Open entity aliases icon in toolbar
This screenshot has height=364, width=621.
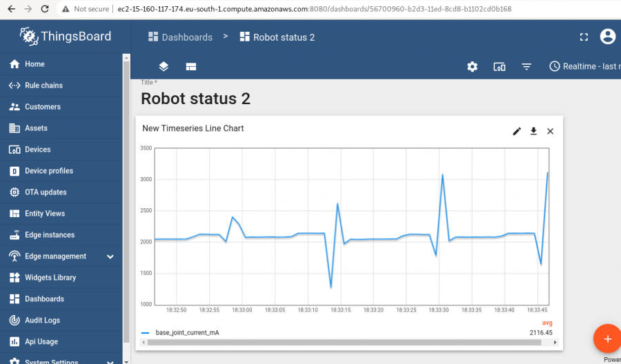500,67
